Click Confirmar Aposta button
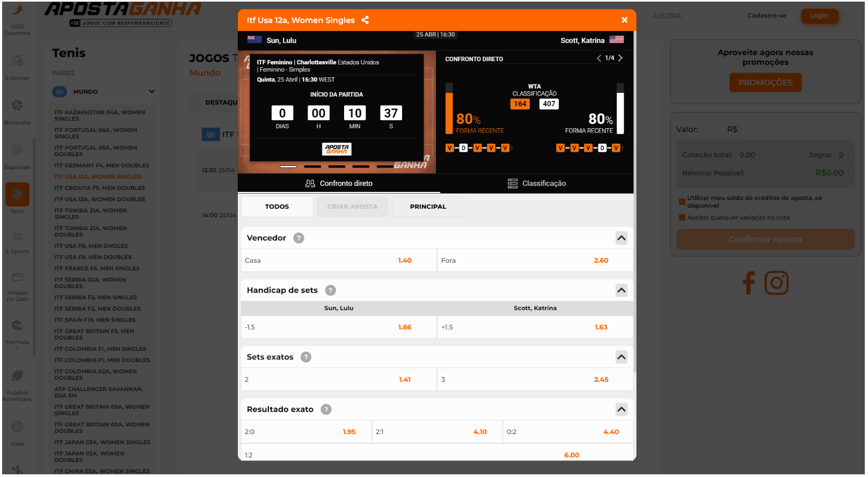 (x=765, y=239)
